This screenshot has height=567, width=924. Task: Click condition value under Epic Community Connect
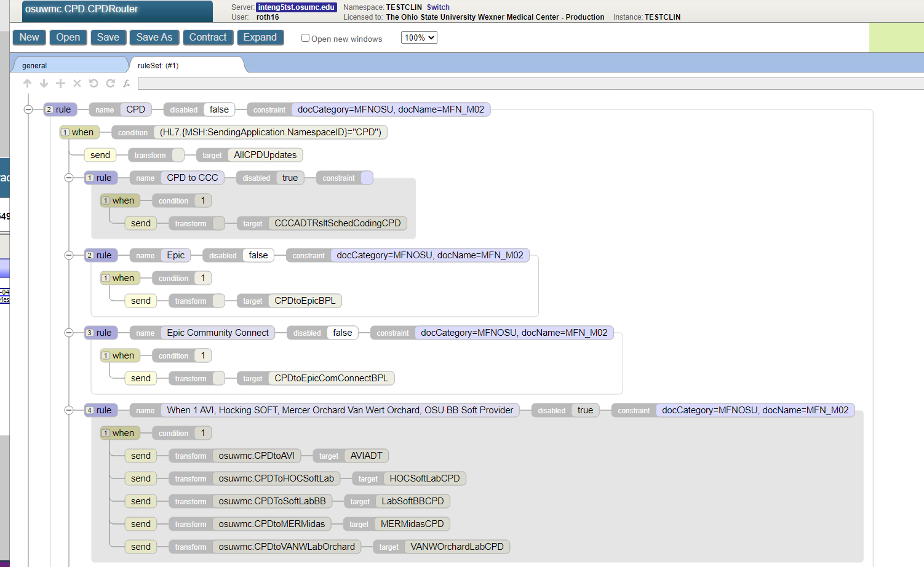pos(203,355)
